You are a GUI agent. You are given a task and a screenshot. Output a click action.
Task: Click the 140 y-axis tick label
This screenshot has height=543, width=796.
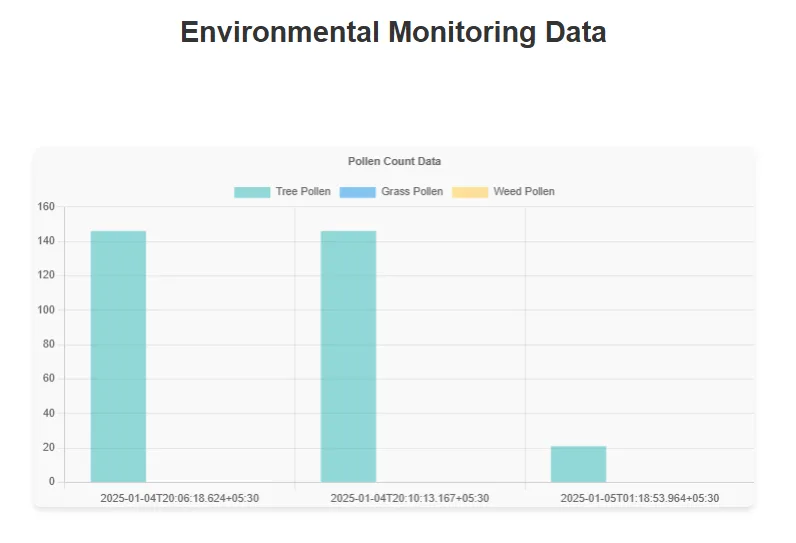coord(46,241)
